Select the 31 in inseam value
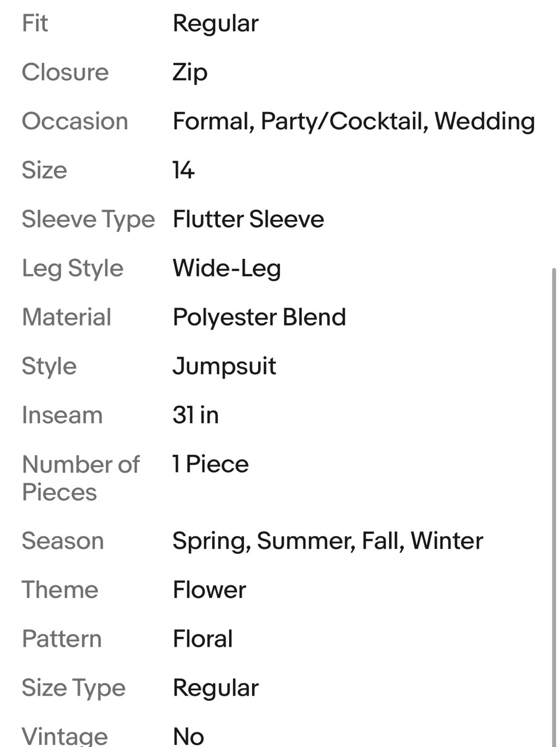Image resolution: width=560 pixels, height=747 pixels. pyautogui.click(x=195, y=415)
